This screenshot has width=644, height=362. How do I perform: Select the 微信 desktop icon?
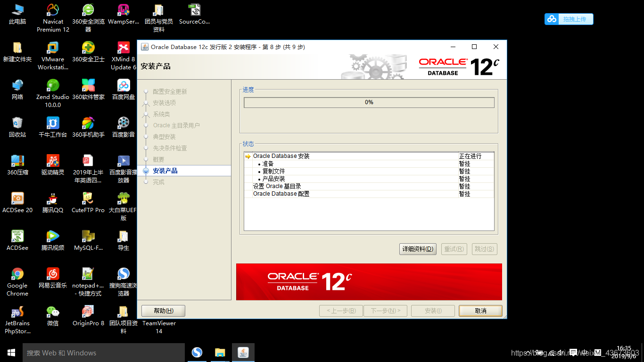pyautogui.click(x=53, y=315)
